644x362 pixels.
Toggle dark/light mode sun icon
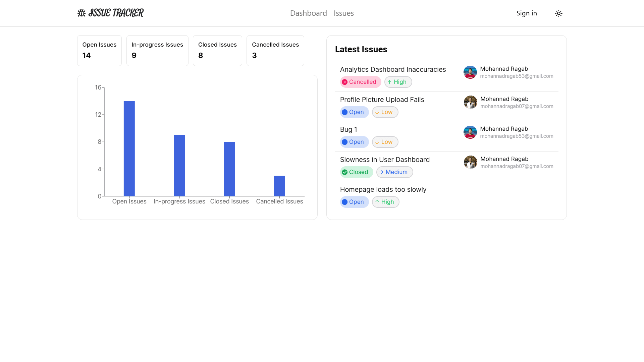(558, 13)
